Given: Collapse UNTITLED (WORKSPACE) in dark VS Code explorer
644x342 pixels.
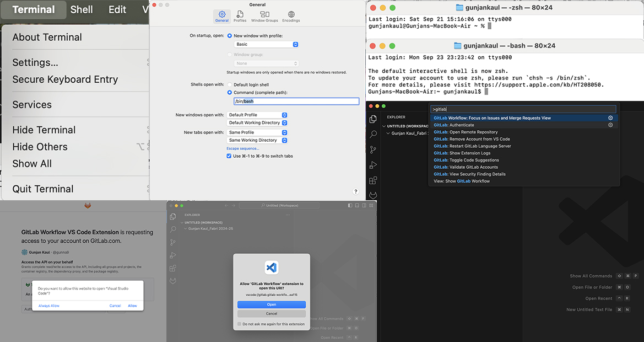Looking at the screenshot, I should 384,126.
